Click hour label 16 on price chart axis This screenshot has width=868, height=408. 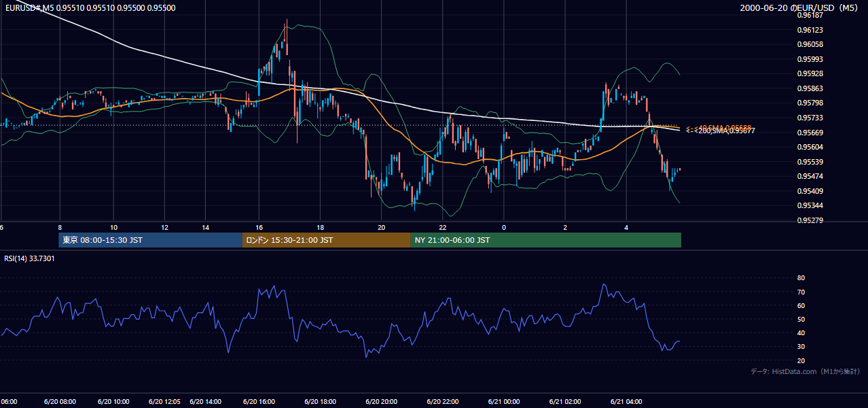[259, 227]
